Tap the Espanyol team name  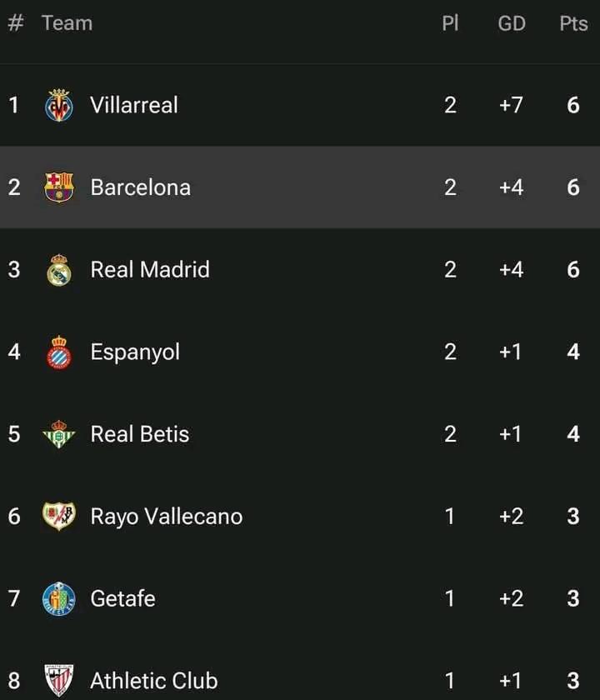click(x=135, y=352)
